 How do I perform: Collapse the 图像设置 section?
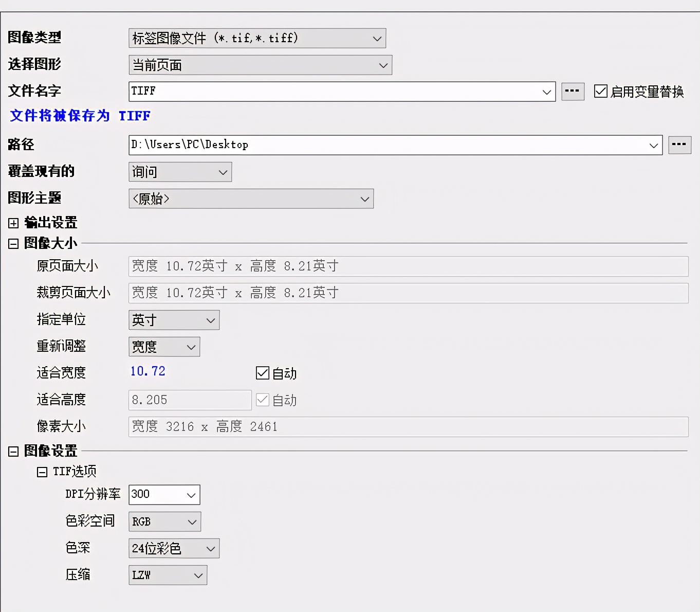pyautogui.click(x=13, y=452)
